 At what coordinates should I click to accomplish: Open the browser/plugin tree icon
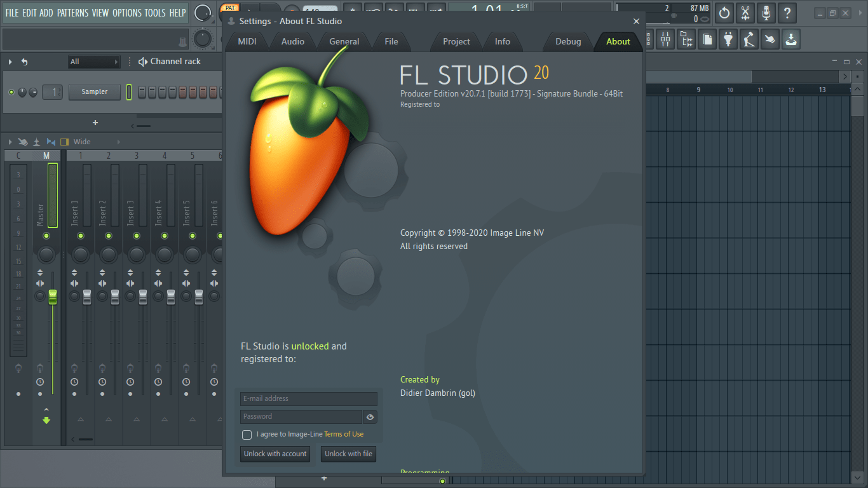coord(686,39)
